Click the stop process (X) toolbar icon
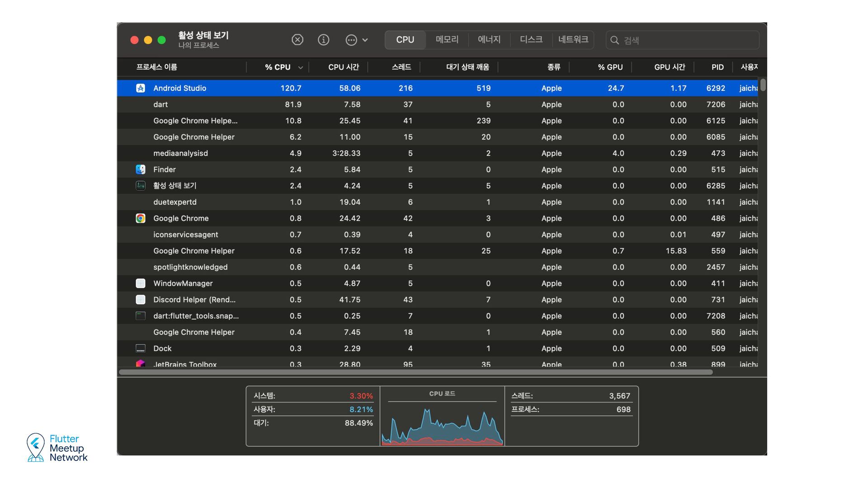Viewport: 868px width, 488px height. [297, 40]
